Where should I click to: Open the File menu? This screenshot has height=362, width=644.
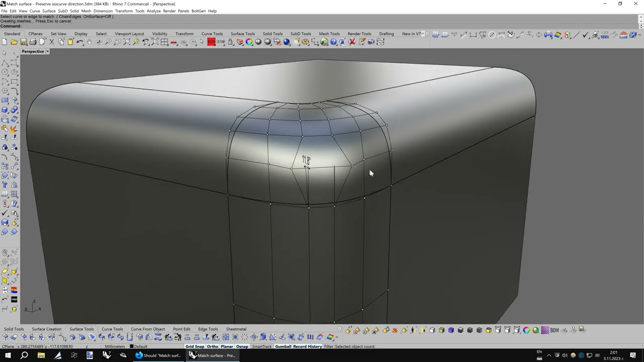(x=4, y=11)
